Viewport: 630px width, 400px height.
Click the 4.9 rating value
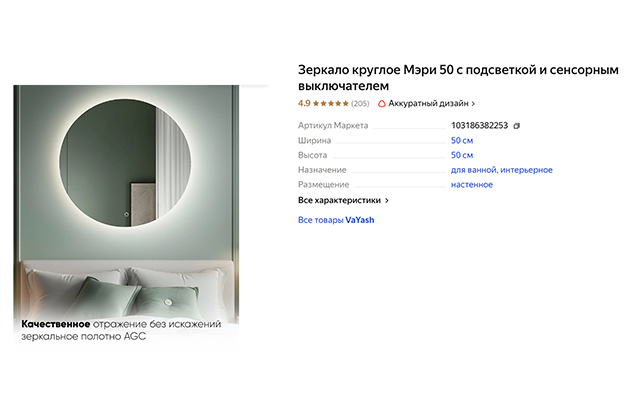click(304, 103)
